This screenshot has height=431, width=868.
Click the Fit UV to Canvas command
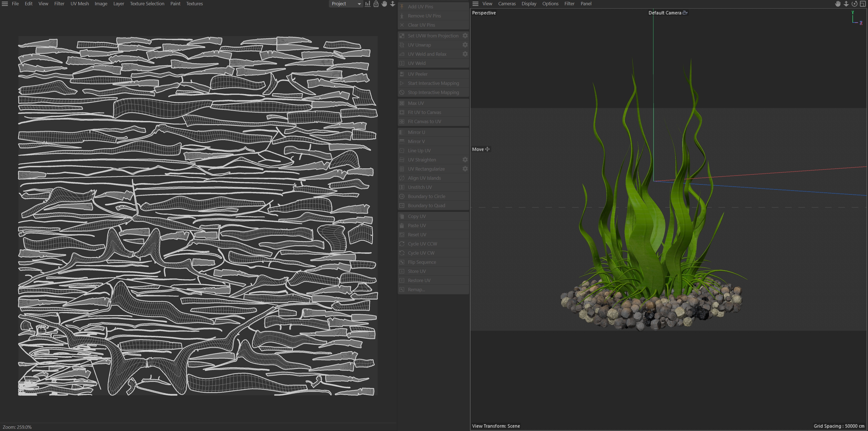click(424, 112)
